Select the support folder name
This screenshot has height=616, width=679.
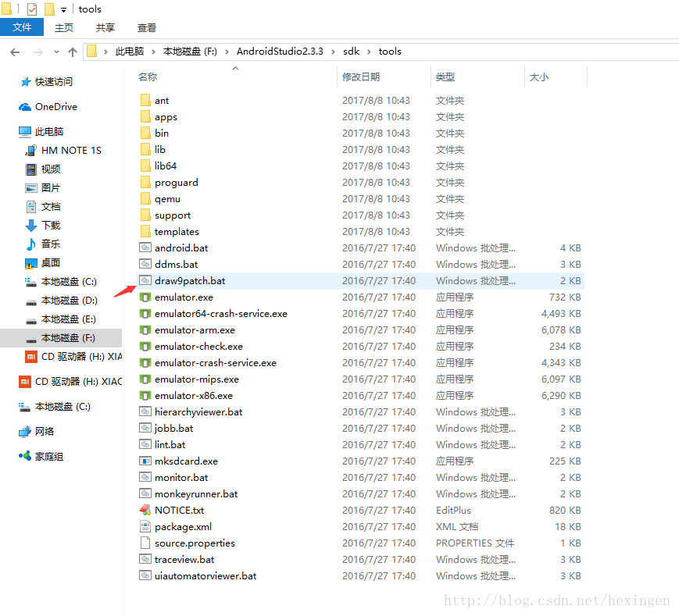[173, 215]
